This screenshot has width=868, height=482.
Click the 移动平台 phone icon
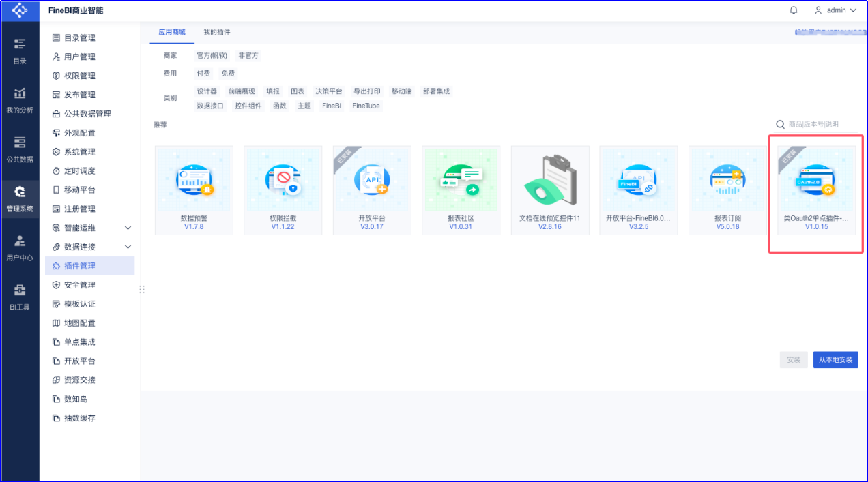point(57,190)
